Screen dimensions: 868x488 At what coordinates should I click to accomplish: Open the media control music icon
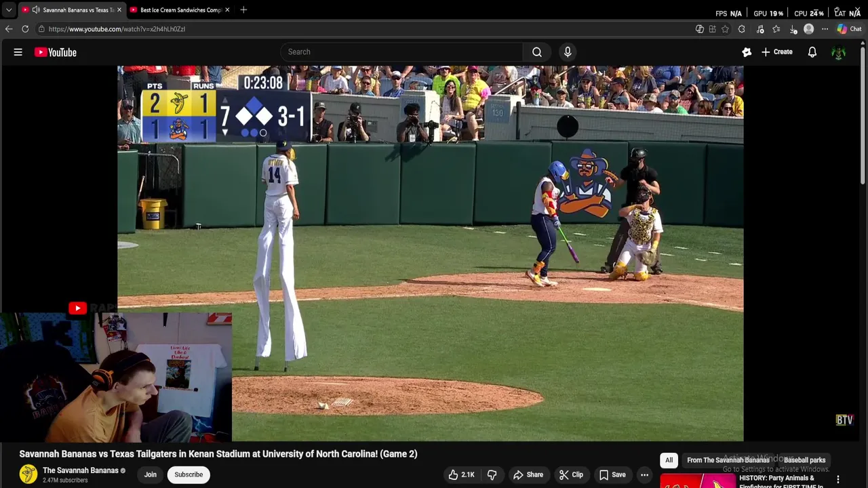point(760,29)
